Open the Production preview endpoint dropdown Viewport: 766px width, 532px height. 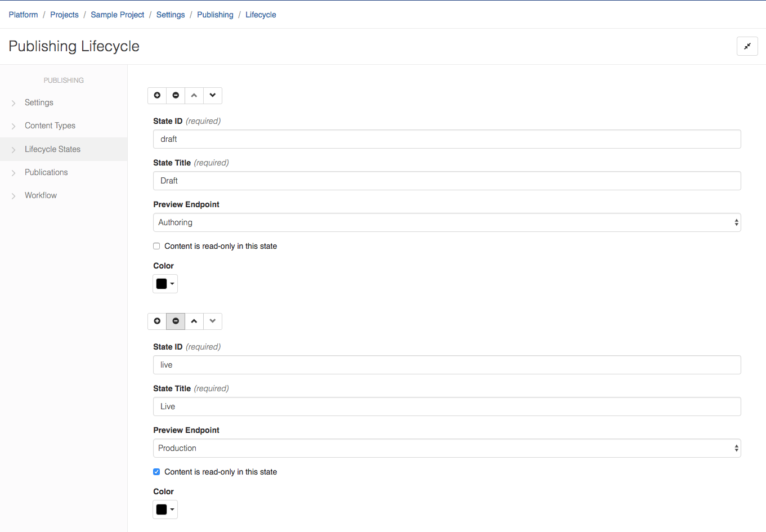pos(446,448)
